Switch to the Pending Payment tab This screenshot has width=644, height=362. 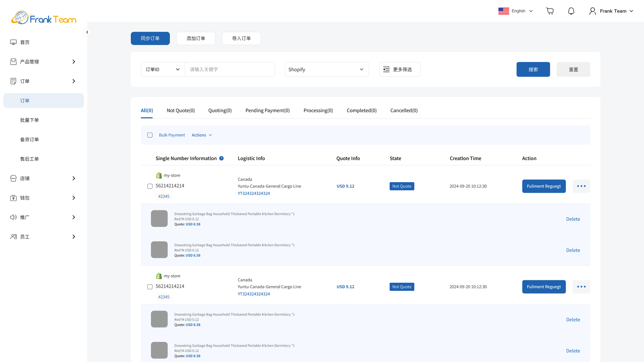pyautogui.click(x=267, y=110)
